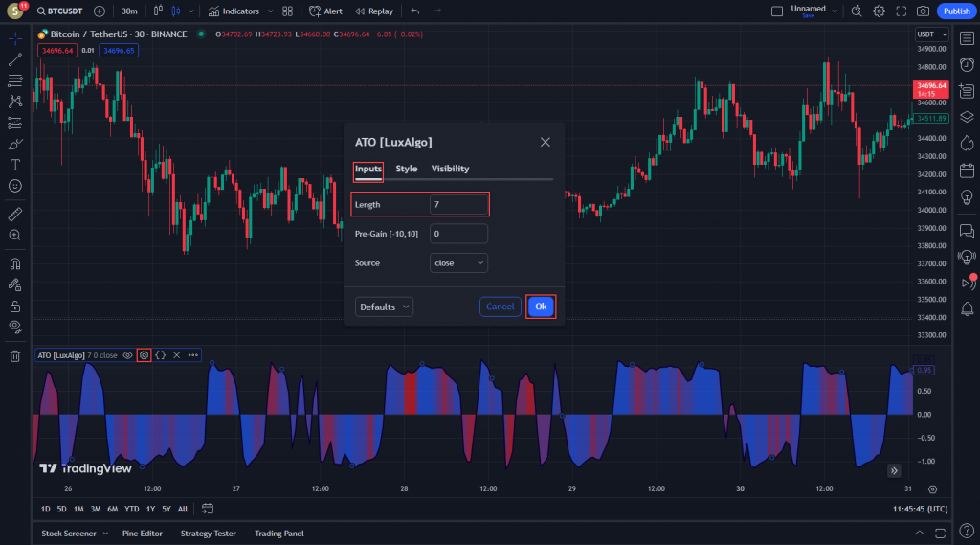
Task: Select the trend line drawing tool
Action: tap(15, 59)
